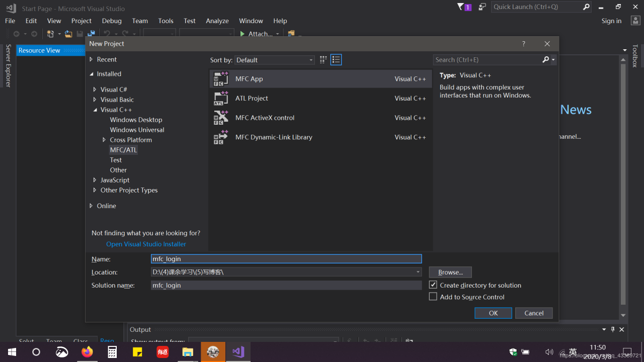Click the Undo toolbar icon

click(x=107, y=34)
